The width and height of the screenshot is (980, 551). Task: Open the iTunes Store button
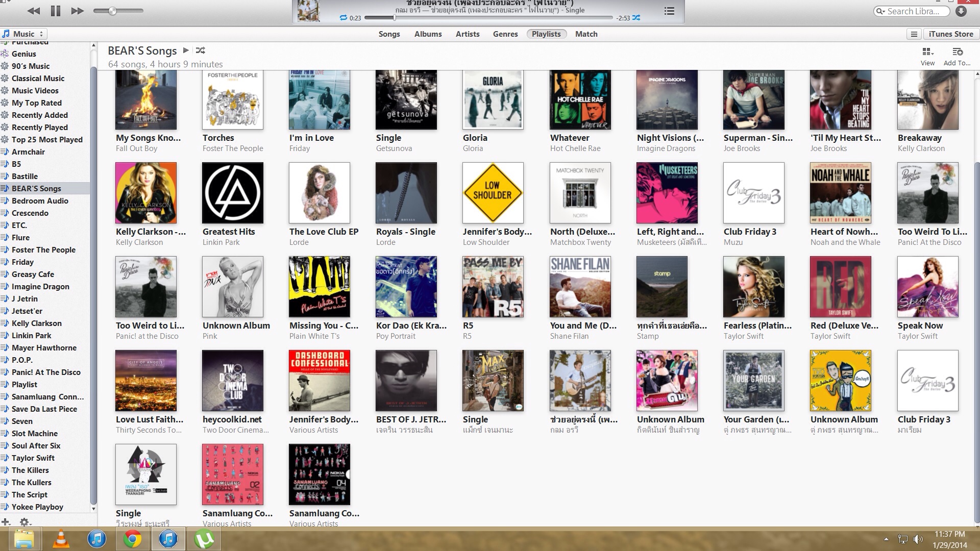point(951,34)
